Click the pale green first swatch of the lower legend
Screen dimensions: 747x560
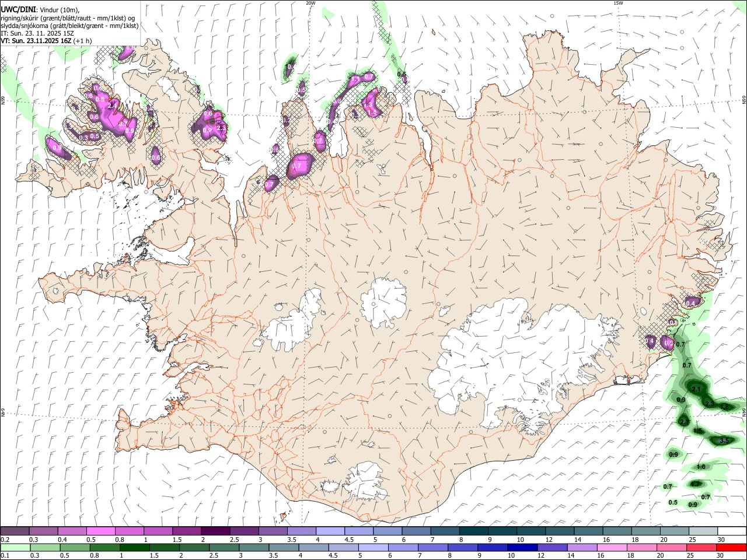click(x=15, y=548)
